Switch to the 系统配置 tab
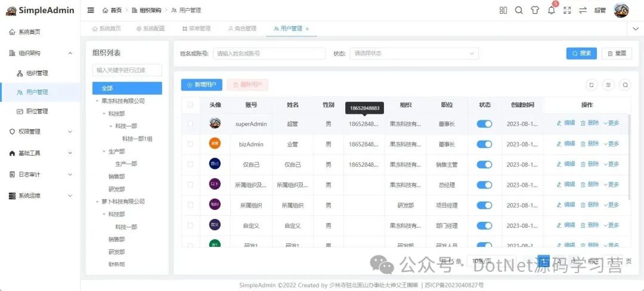 pos(150,29)
